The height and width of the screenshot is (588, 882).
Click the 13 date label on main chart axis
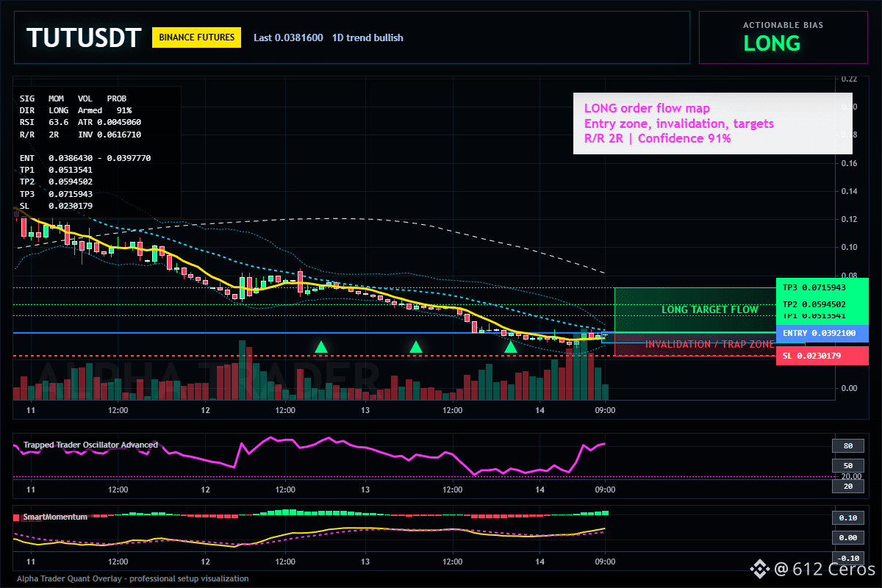365,410
